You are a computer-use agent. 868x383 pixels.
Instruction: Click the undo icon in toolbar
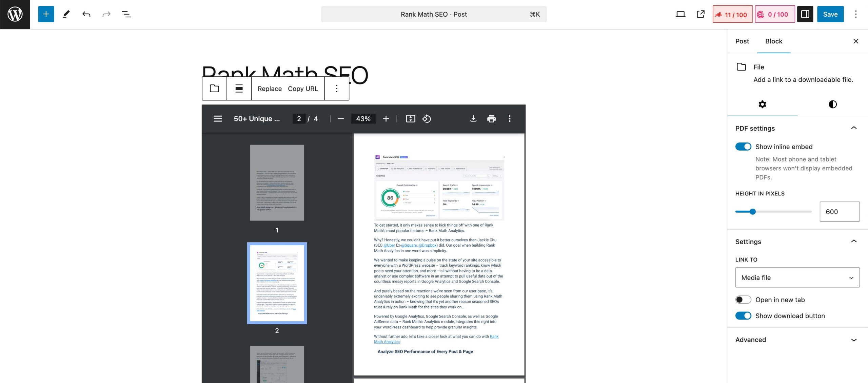[x=86, y=14]
